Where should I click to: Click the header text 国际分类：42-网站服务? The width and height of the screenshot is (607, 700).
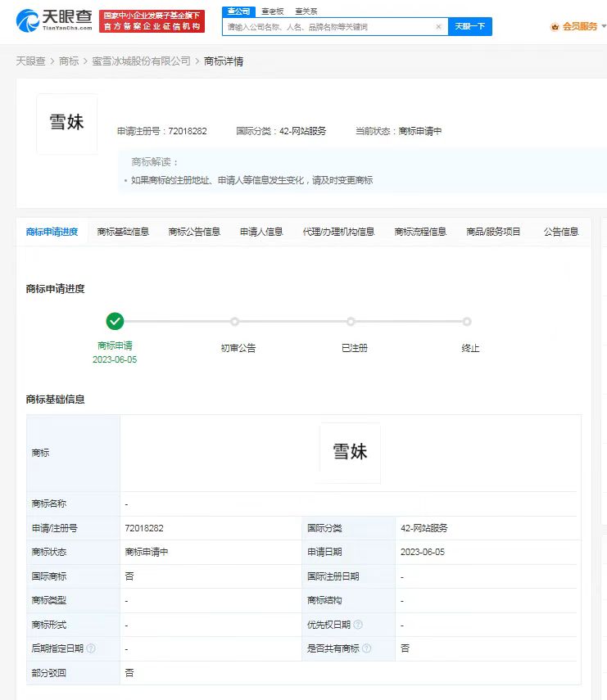coord(281,131)
